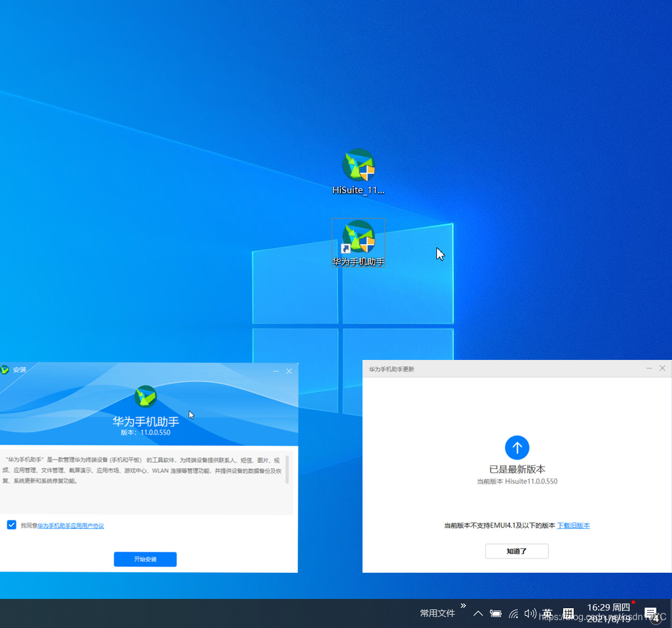This screenshot has height=628, width=672.
Task: Open the notification center icon
Action: [x=651, y=614]
